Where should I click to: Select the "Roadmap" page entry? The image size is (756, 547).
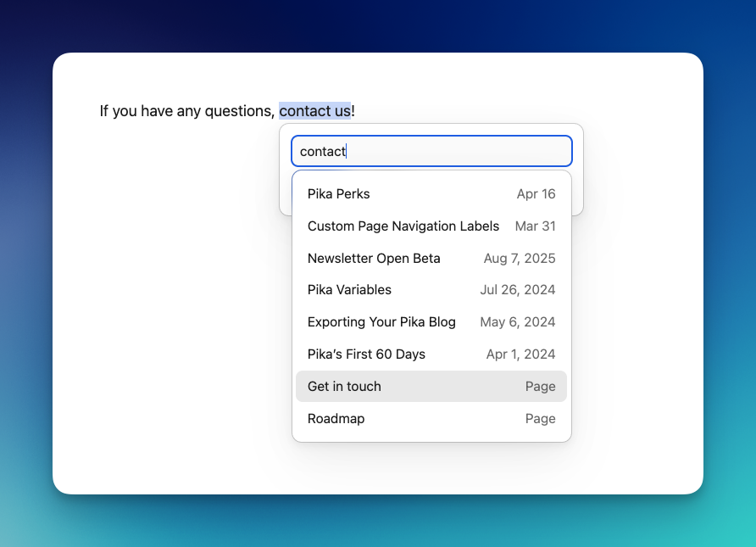(x=336, y=418)
